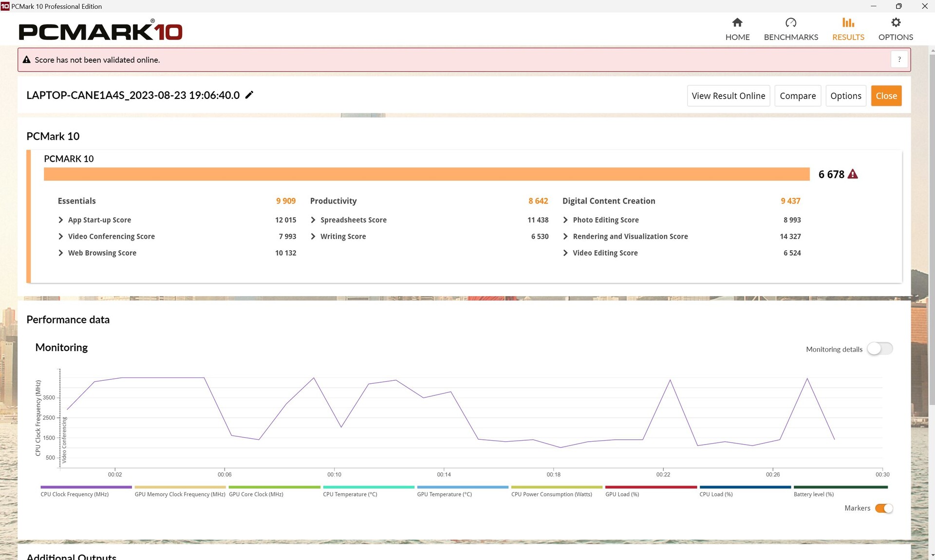Viewport: 935px width, 560px height.
Task: Click View Result Online button
Action: [728, 96]
